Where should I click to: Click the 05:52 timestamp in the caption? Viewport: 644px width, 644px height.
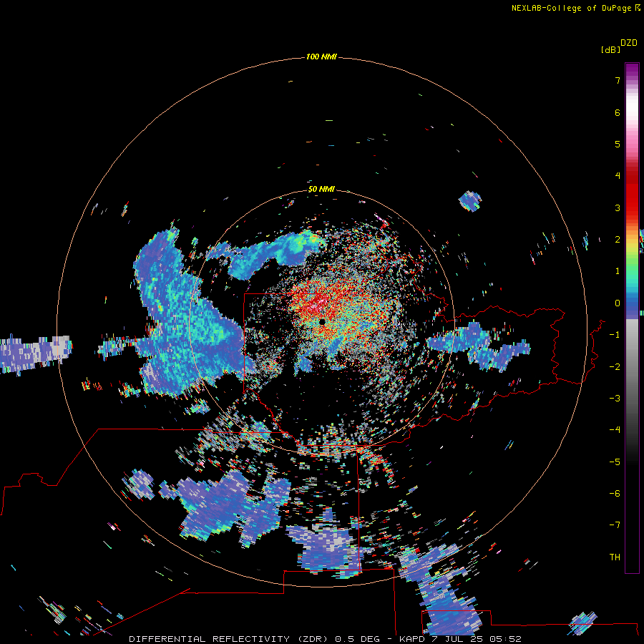tap(507, 639)
